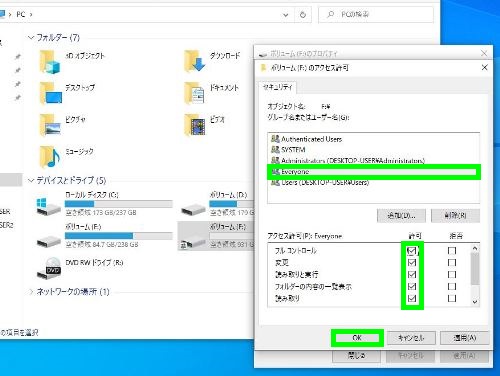Click the Local Disk (C:) usage bar
Image resolution: width=500 pixels, height=376 pixels.
click(119, 204)
